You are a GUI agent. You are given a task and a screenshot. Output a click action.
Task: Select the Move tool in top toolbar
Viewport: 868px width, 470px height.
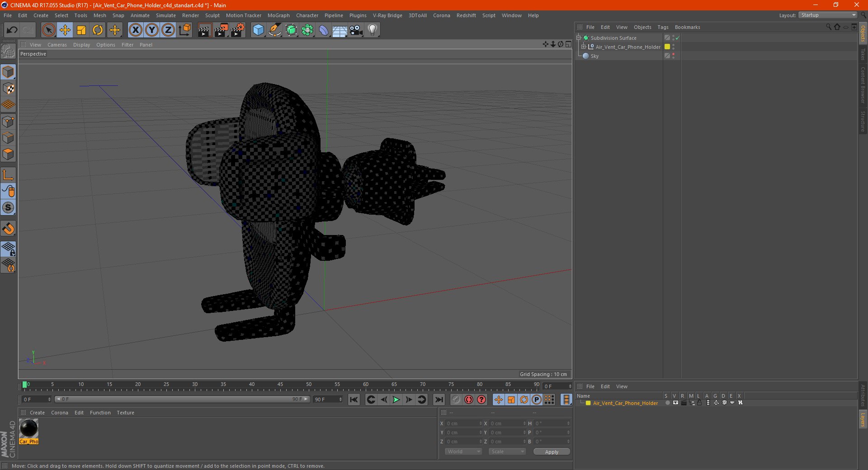(65, 30)
